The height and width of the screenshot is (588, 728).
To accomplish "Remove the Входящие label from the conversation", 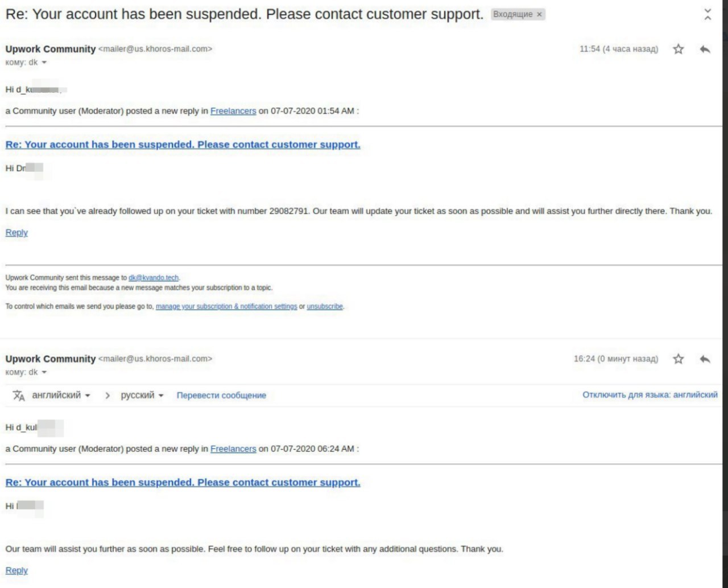I will point(539,14).
